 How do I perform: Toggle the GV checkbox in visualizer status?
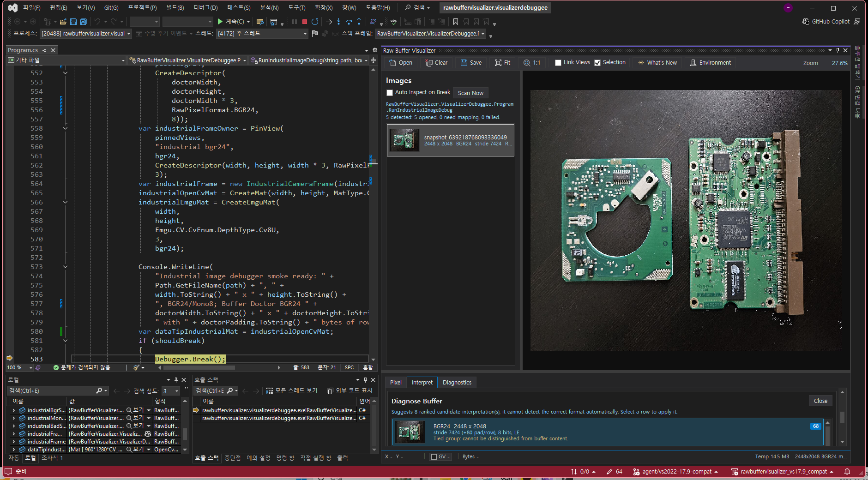pyautogui.click(x=434, y=457)
